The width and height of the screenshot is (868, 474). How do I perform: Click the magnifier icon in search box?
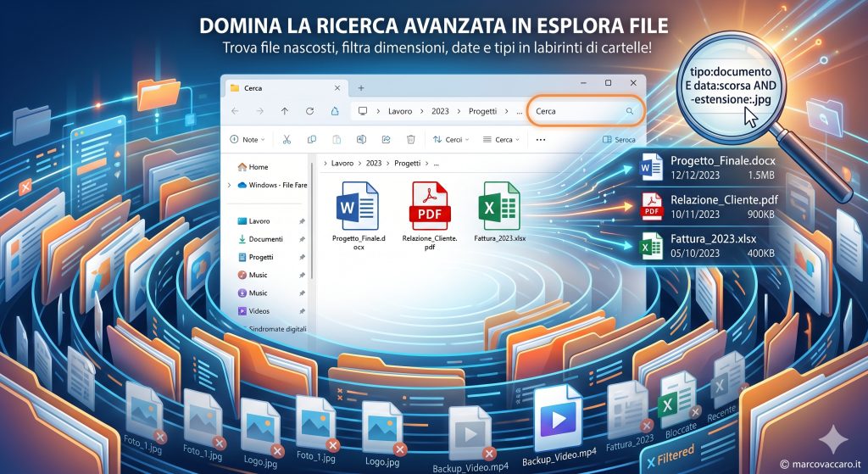click(x=629, y=111)
